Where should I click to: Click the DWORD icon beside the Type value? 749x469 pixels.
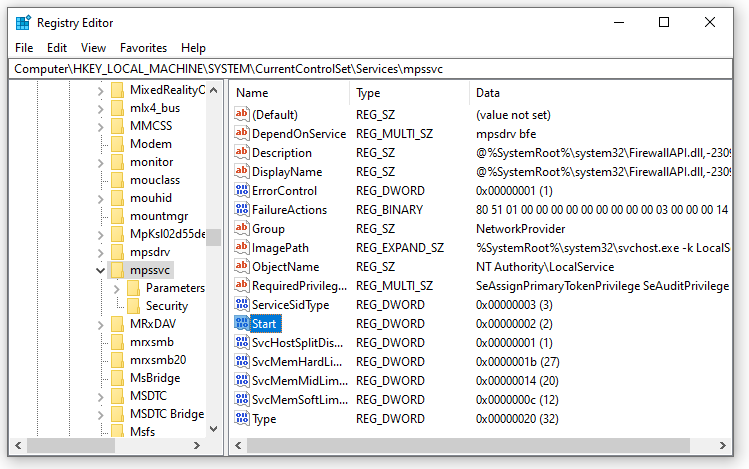pos(241,419)
